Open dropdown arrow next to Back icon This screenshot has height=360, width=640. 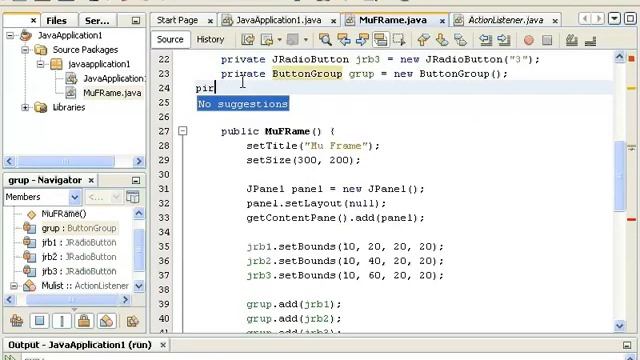[x=280, y=40]
